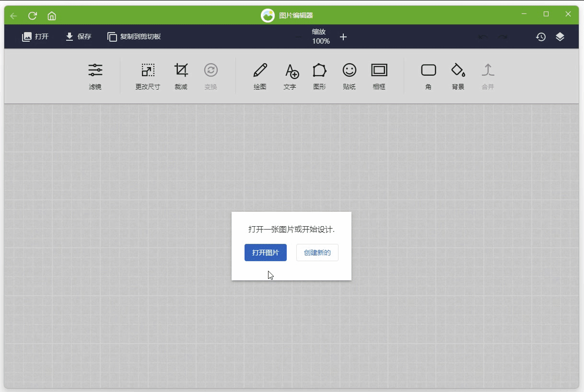The width and height of the screenshot is (584, 392).
Task: Click the refresh icon in title bar
Action: (33, 16)
